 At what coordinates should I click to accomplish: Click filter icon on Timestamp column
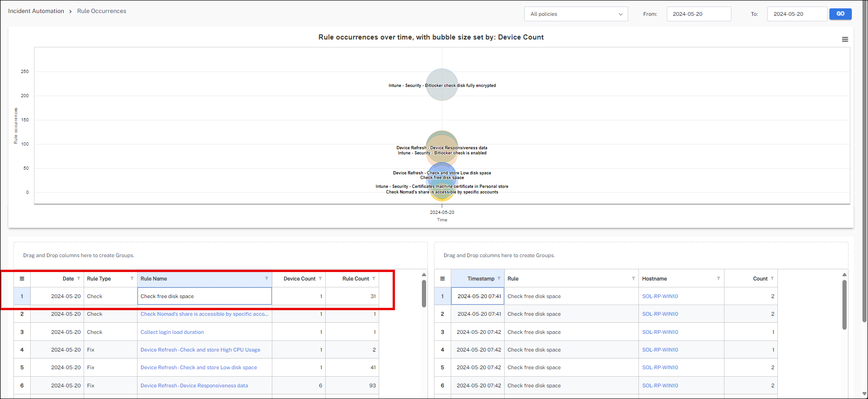(x=499, y=279)
